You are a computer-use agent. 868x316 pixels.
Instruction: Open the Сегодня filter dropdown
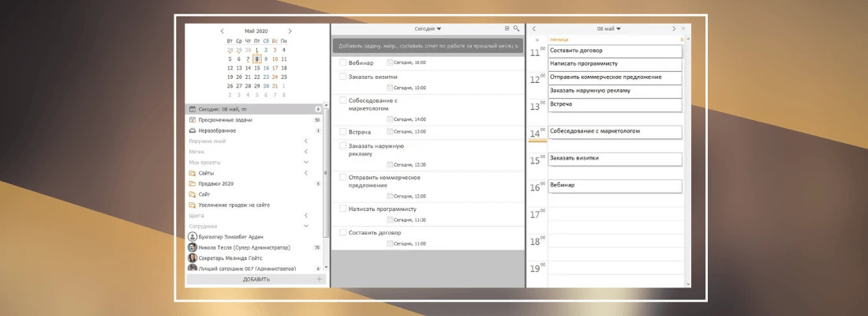coord(428,28)
